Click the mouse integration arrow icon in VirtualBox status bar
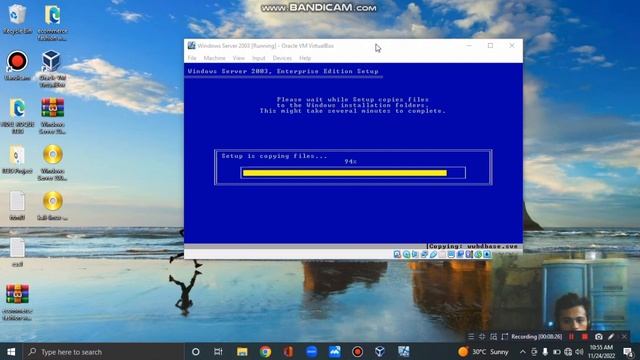640x360 pixels. coord(487,254)
